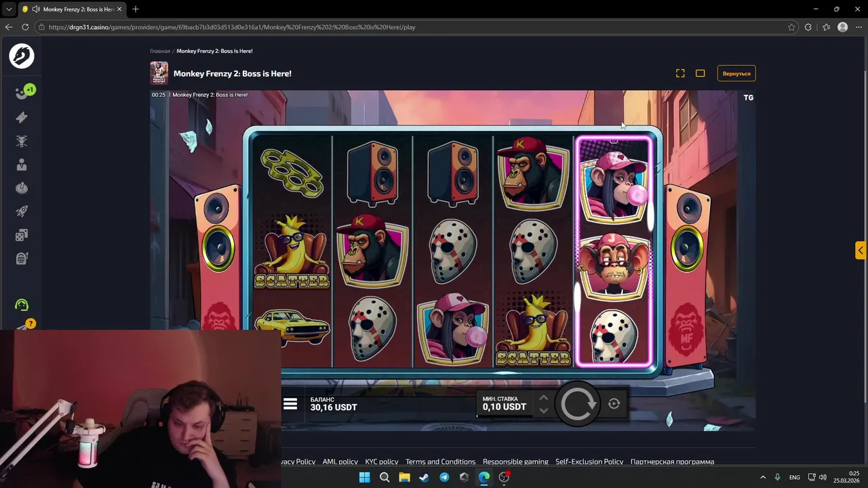
Task: Bookmark this page with the star
Action: (791, 27)
